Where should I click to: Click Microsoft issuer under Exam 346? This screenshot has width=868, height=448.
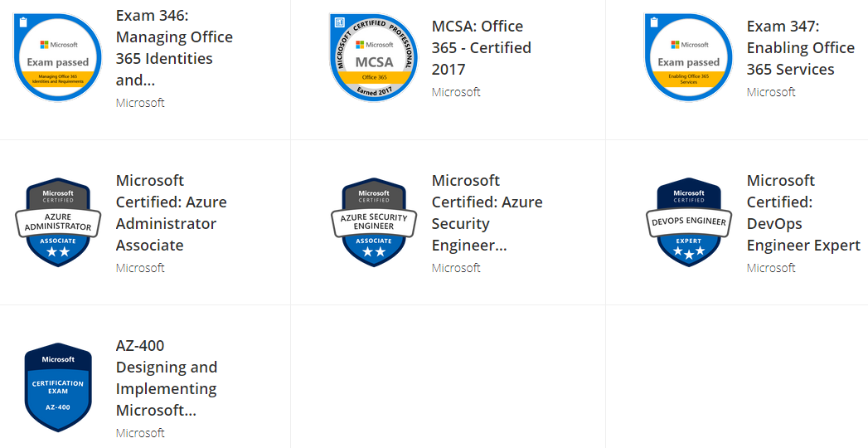[140, 102]
